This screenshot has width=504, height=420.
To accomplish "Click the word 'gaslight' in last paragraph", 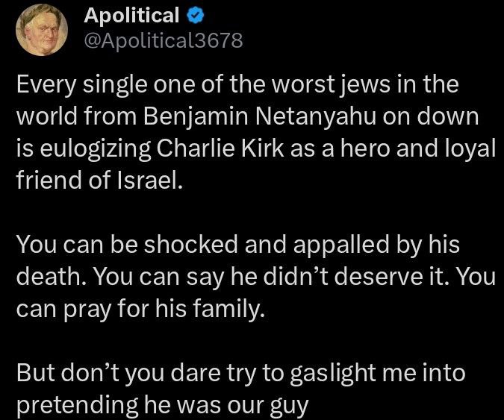I will click(x=333, y=373).
